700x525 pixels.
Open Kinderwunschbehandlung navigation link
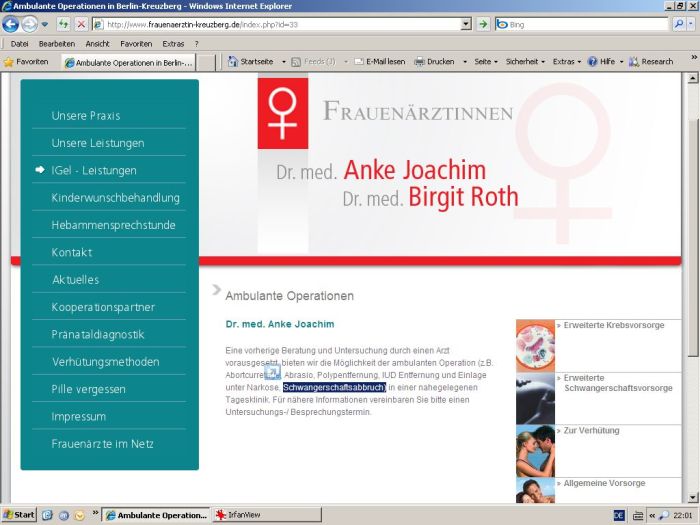pyautogui.click(x=115, y=197)
